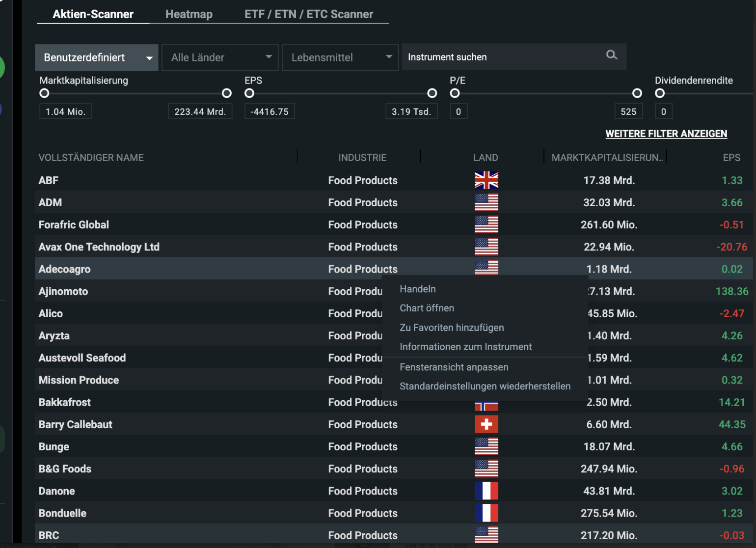Select Informationen zum Instrument in the context menu
756x548 pixels.
466,347
